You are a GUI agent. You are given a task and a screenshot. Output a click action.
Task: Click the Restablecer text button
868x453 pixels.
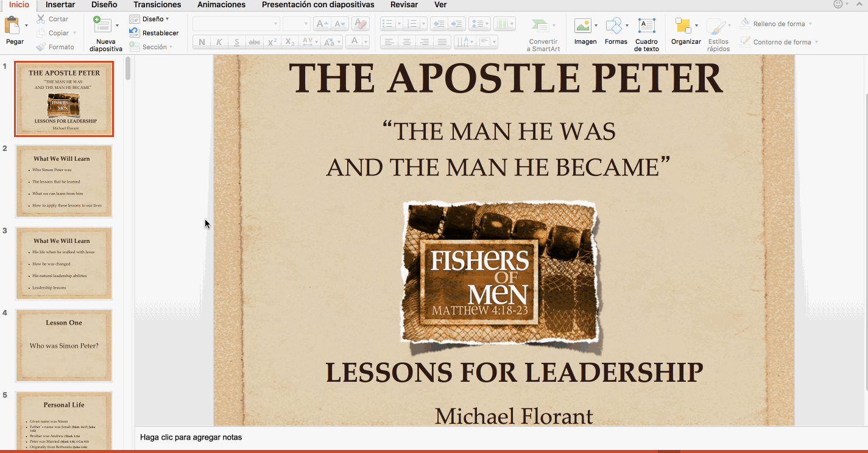coord(161,33)
